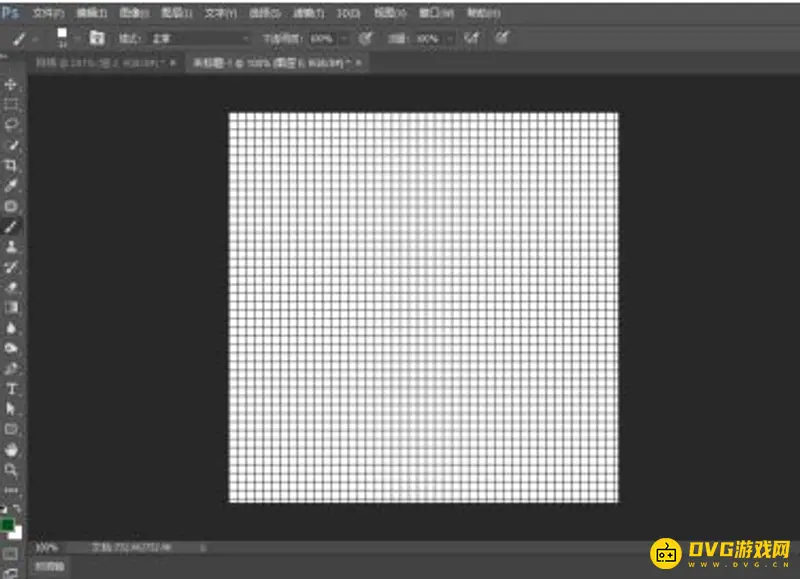This screenshot has width=800, height=579.
Task: Expand the opacity percentage dropdown
Action: (344, 38)
